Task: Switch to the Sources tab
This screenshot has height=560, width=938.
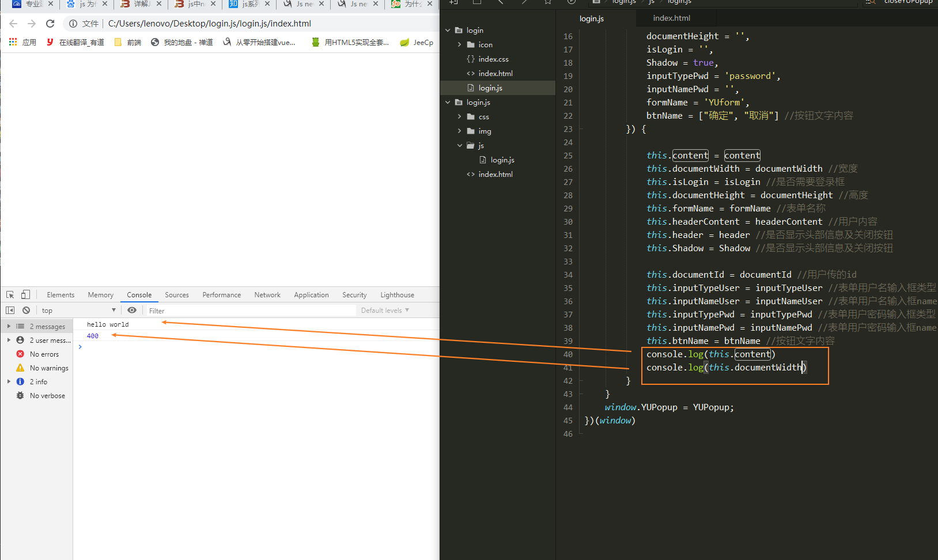Action: click(x=177, y=294)
